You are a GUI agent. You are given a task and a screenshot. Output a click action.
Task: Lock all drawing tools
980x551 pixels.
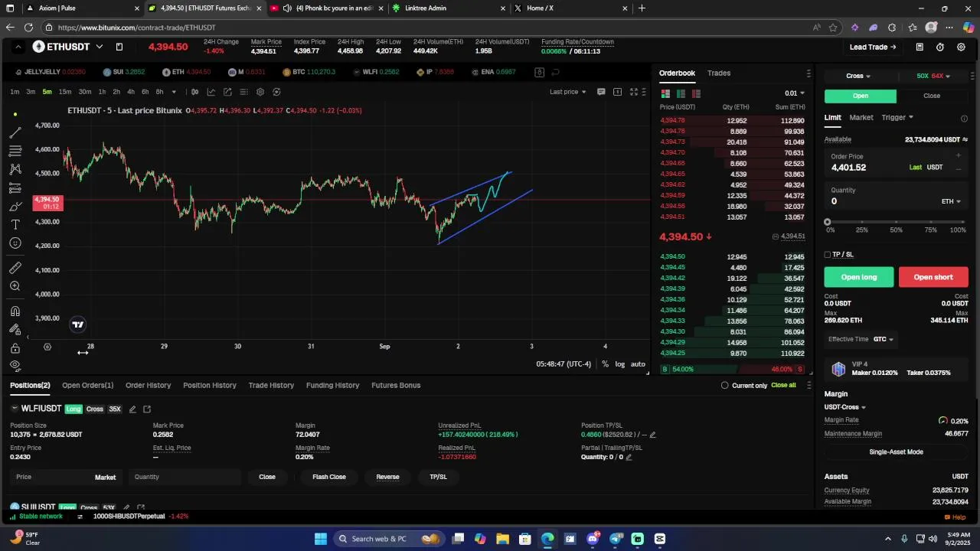click(15, 348)
